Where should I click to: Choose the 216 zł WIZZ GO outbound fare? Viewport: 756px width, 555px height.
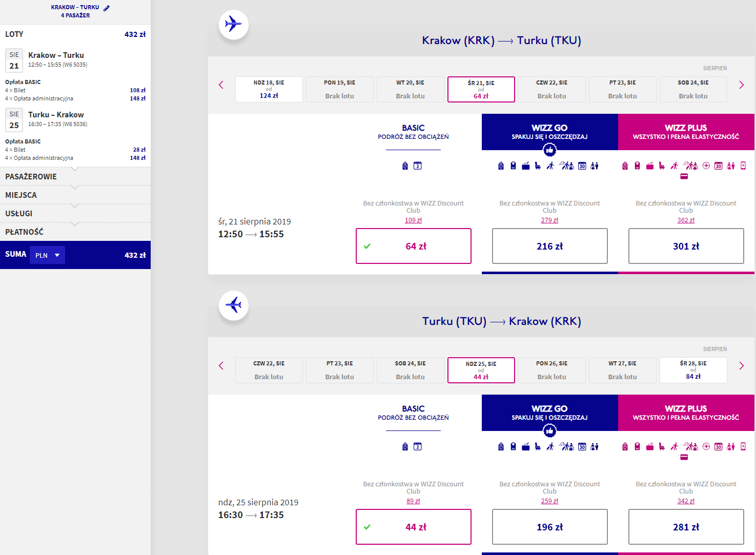click(x=550, y=246)
